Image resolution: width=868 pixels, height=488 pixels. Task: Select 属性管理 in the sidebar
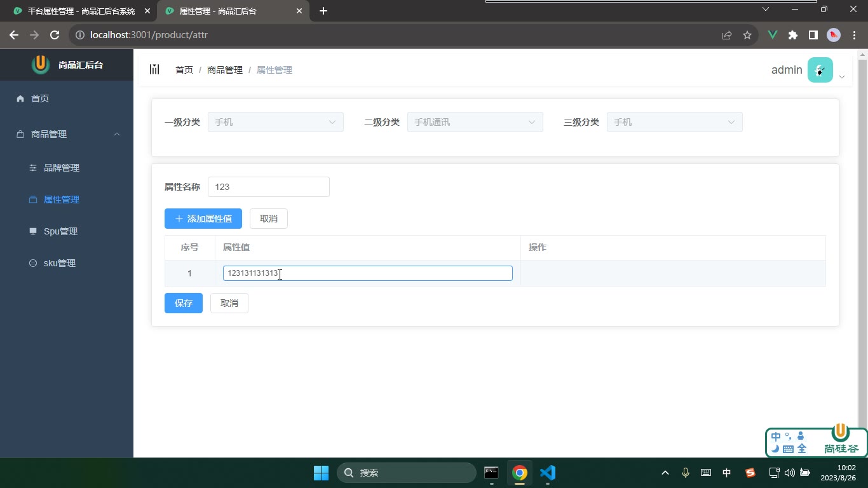tap(67, 200)
